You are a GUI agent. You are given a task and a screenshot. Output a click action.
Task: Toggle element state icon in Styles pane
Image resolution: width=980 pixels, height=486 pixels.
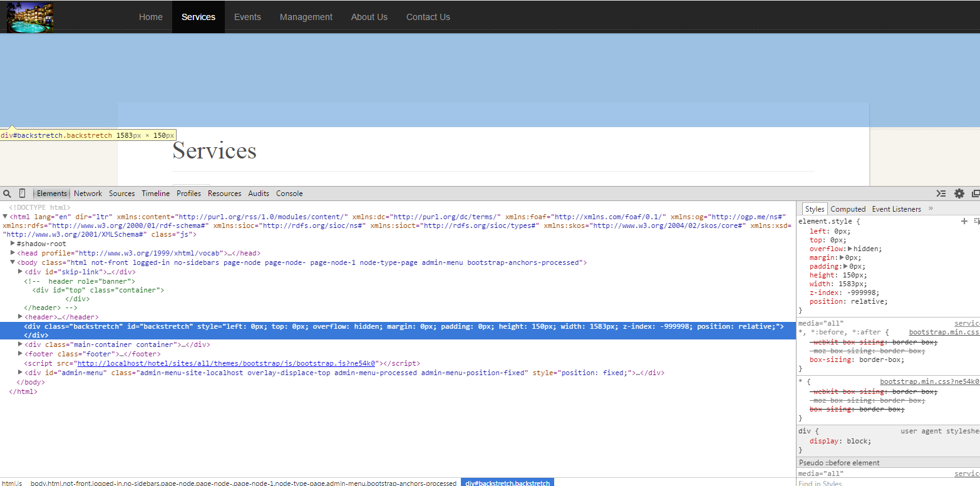tap(976, 221)
